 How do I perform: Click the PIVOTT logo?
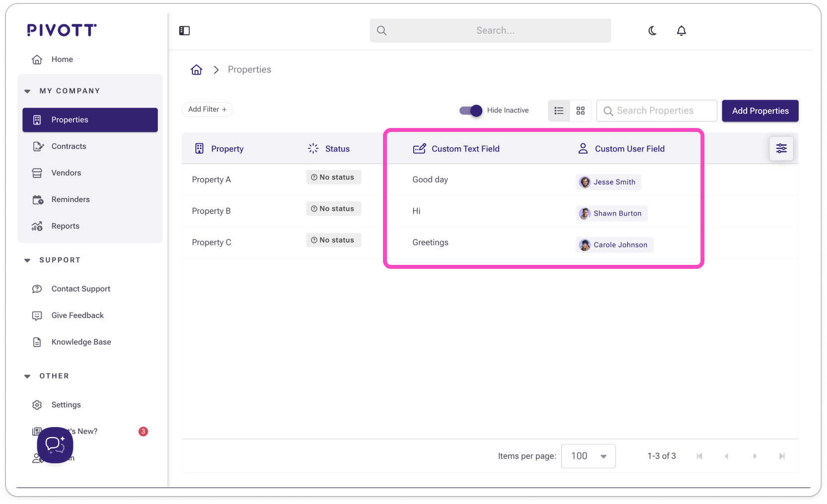[62, 30]
